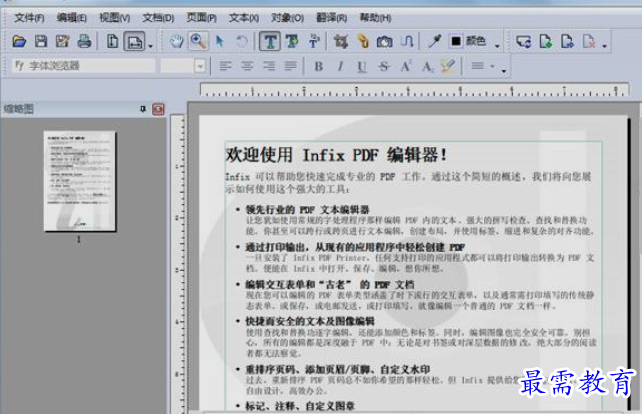Select the small T text line tool
642x414 pixels.
point(314,41)
